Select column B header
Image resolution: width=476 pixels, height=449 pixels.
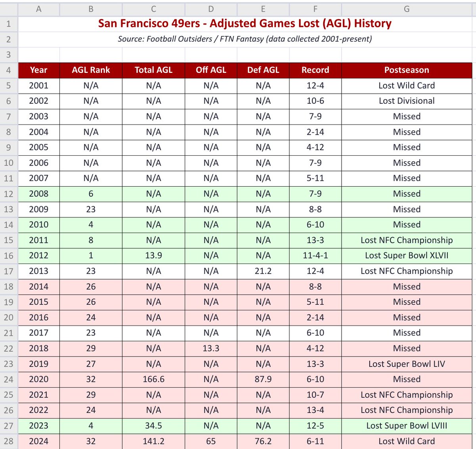(x=91, y=9)
